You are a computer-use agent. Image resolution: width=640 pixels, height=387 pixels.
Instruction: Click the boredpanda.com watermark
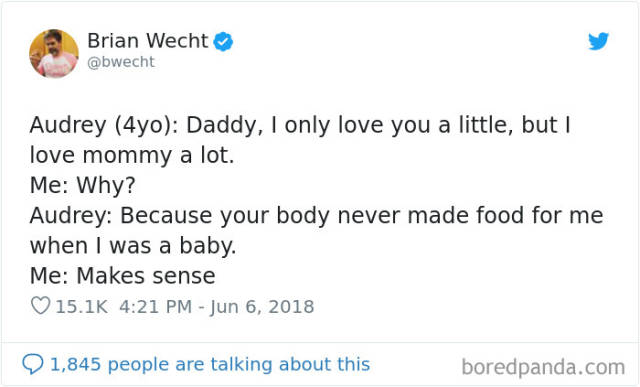[543, 367]
